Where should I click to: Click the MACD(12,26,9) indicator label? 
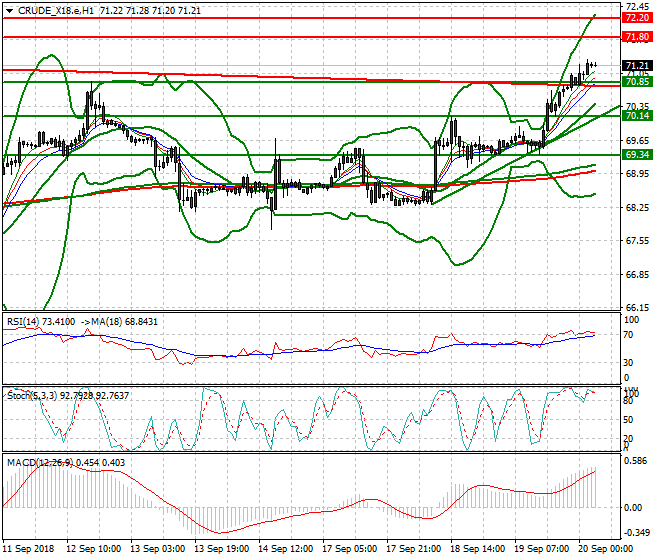pos(40,463)
